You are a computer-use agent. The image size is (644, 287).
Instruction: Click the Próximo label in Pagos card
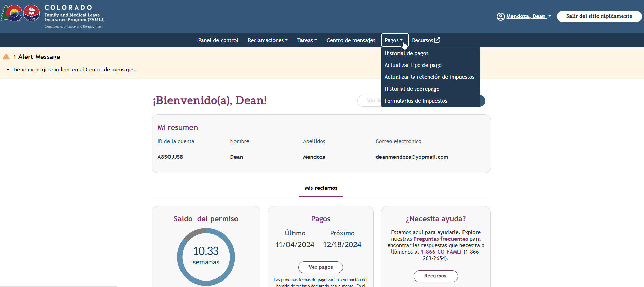pos(342,233)
